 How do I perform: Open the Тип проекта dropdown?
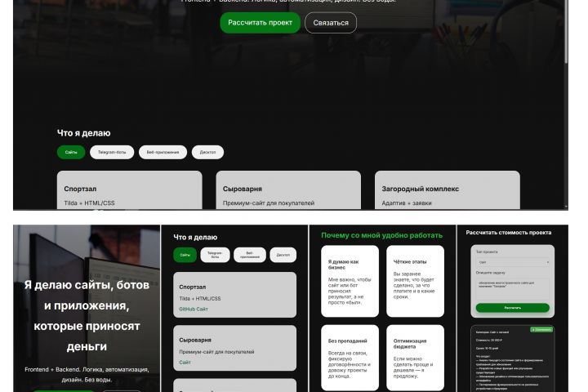[513, 262]
